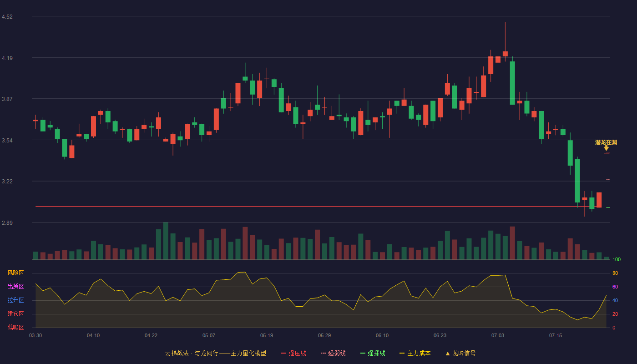The image size is (637, 364).
Task: Click the 04-22 date label
Action: [x=151, y=335]
